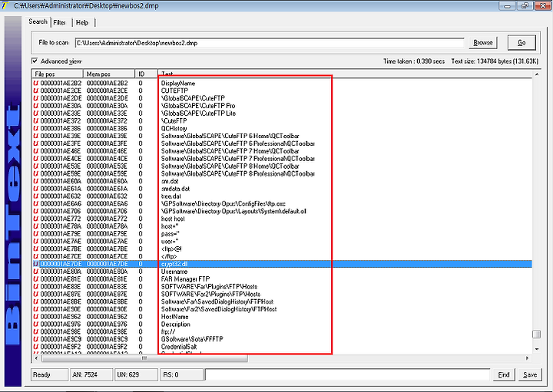Select the tree.dat row

point(282,196)
